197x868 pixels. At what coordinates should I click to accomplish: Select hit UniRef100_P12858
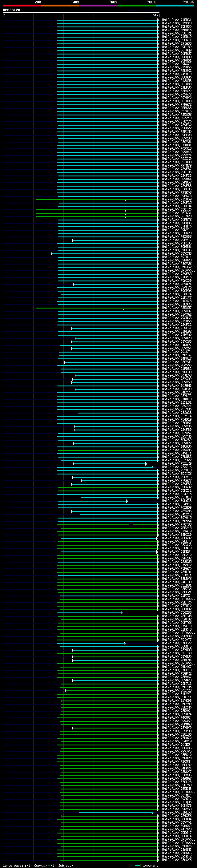click(177, 81)
